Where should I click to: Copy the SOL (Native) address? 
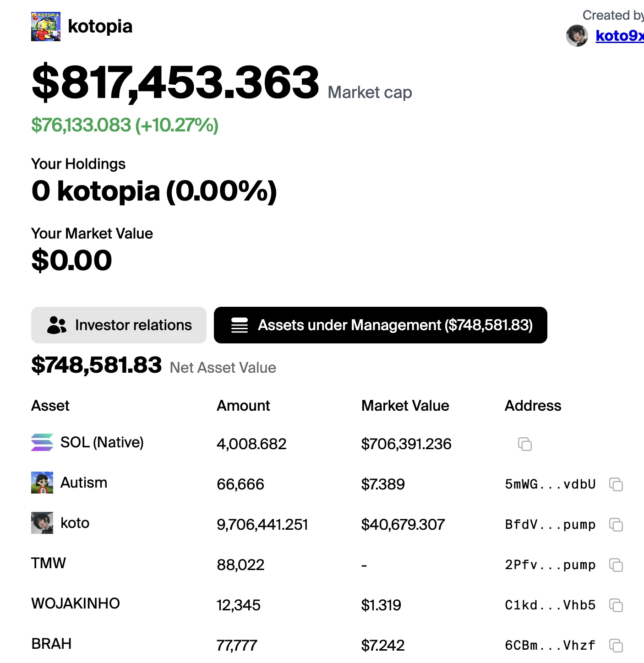pos(524,444)
